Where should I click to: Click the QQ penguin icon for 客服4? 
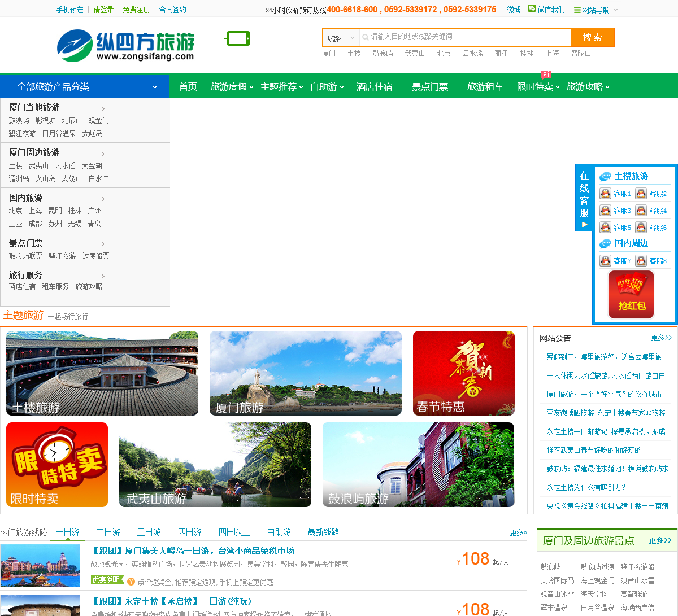(641, 211)
